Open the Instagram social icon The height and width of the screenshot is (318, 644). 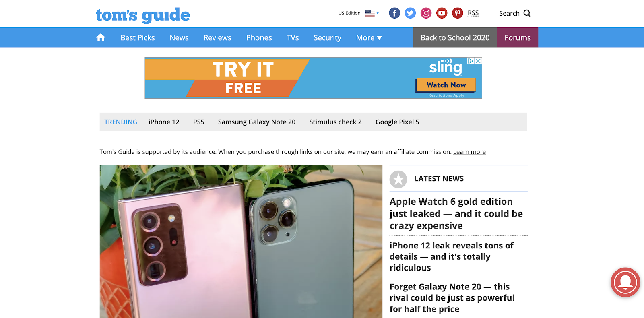(x=426, y=13)
